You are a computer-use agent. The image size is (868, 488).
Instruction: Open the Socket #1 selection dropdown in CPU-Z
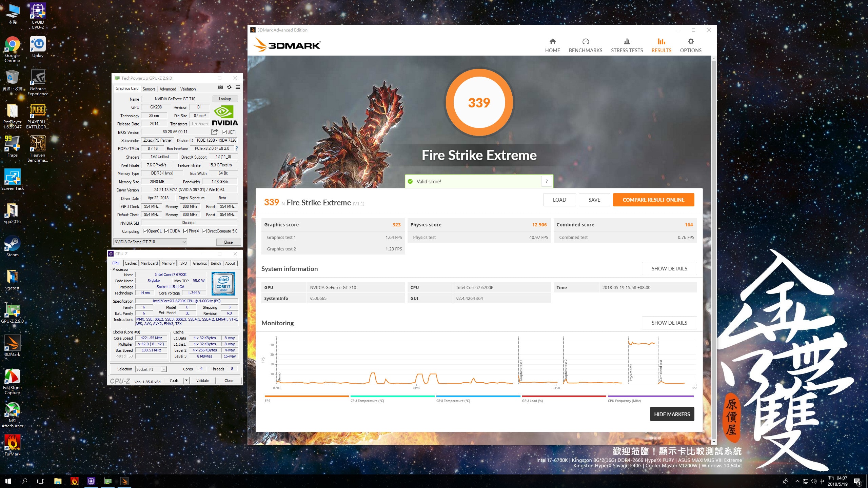click(x=151, y=369)
